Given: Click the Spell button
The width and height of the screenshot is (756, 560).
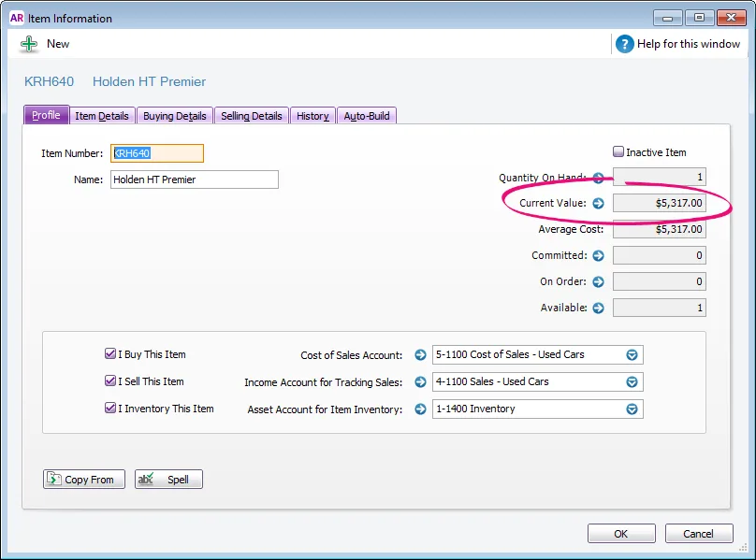Looking at the screenshot, I should tap(168, 480).
